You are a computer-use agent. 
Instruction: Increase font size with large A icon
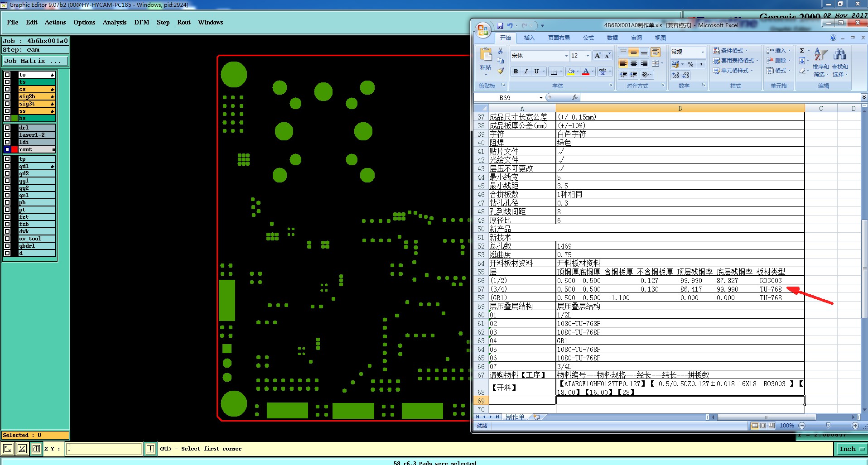[598, 55]
